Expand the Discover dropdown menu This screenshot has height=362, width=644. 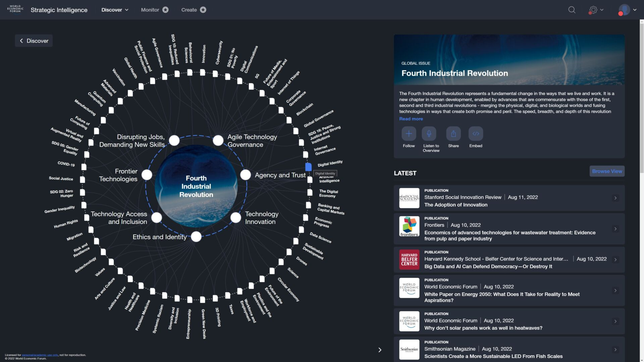(x=115, y=10)
